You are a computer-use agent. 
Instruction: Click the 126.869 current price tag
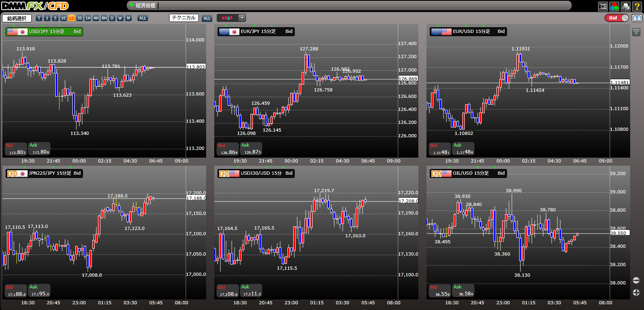408,79
